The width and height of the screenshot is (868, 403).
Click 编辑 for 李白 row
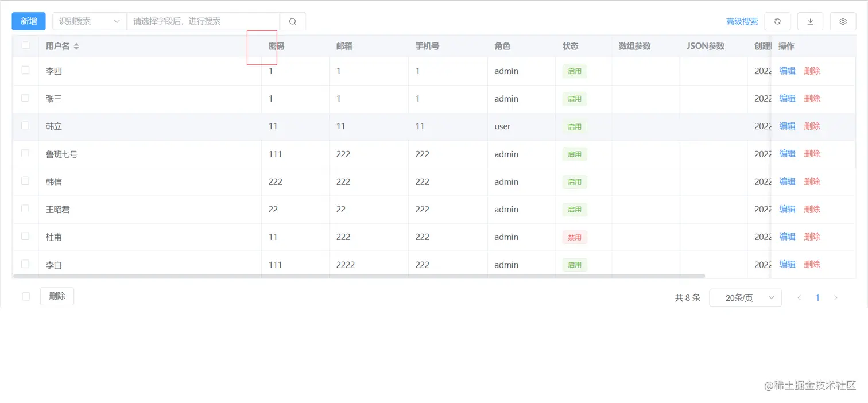[787, 264]
